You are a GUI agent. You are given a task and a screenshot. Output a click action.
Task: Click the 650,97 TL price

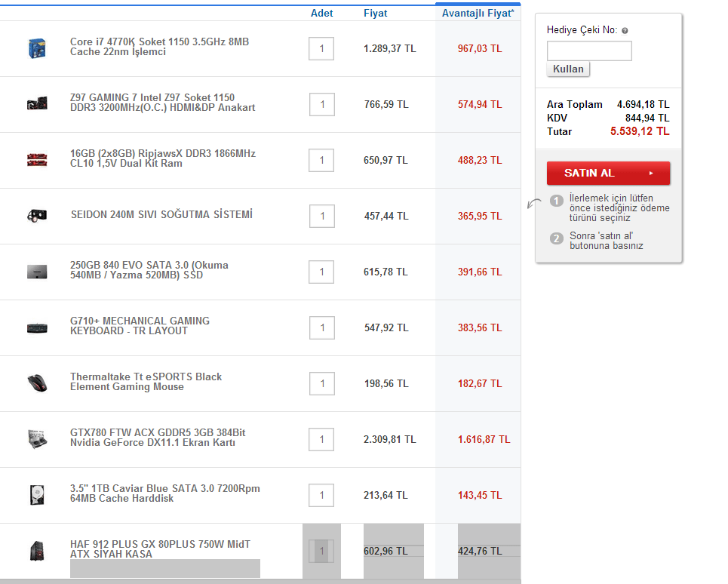pyautogui.click(x=386, y=160)
